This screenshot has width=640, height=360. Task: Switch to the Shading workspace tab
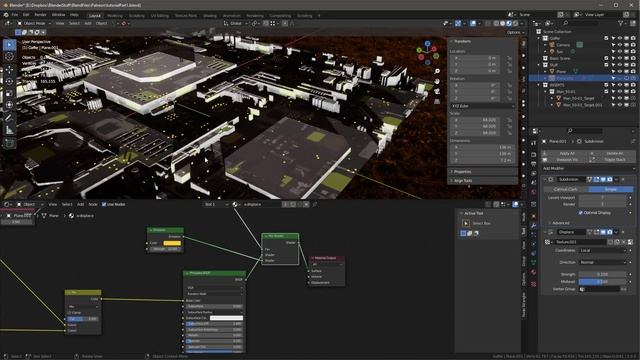pos(210,16)
